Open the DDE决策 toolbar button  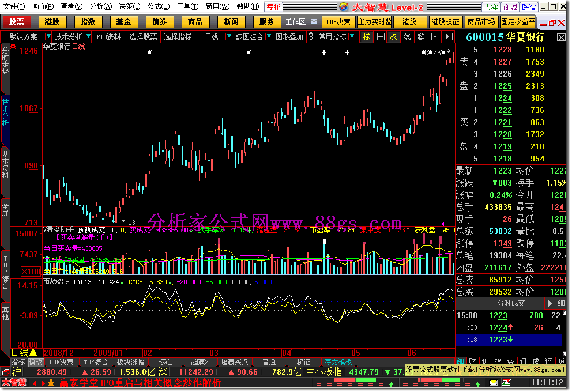click(x=339, y=22)
